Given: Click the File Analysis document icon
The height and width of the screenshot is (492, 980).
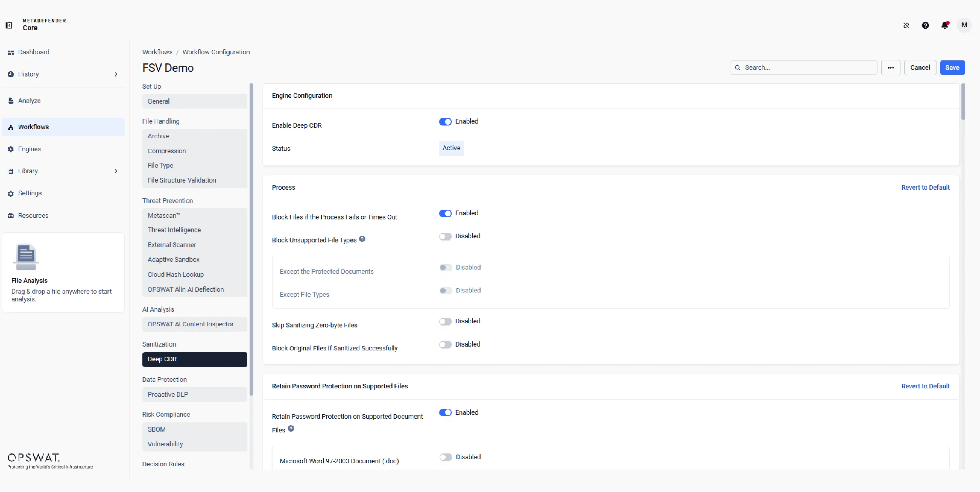Looking at the screenshot, I should pos(26,257).
